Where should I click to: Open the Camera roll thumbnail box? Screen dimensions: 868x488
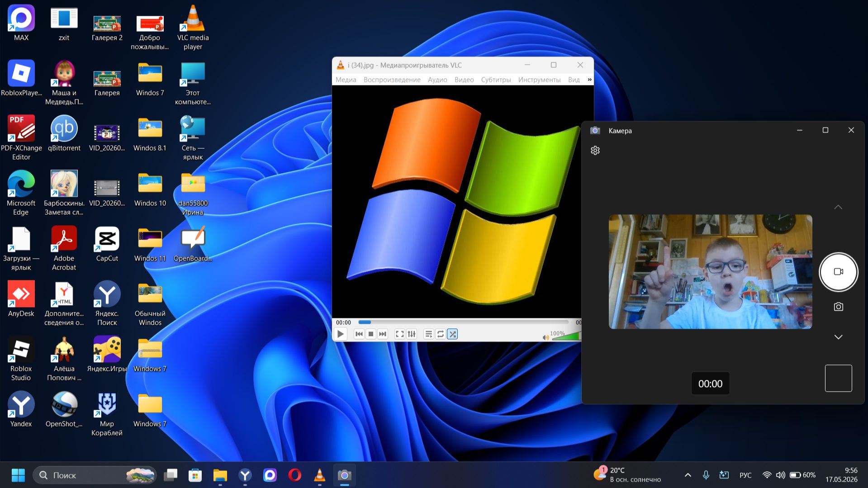pos(839,378)
